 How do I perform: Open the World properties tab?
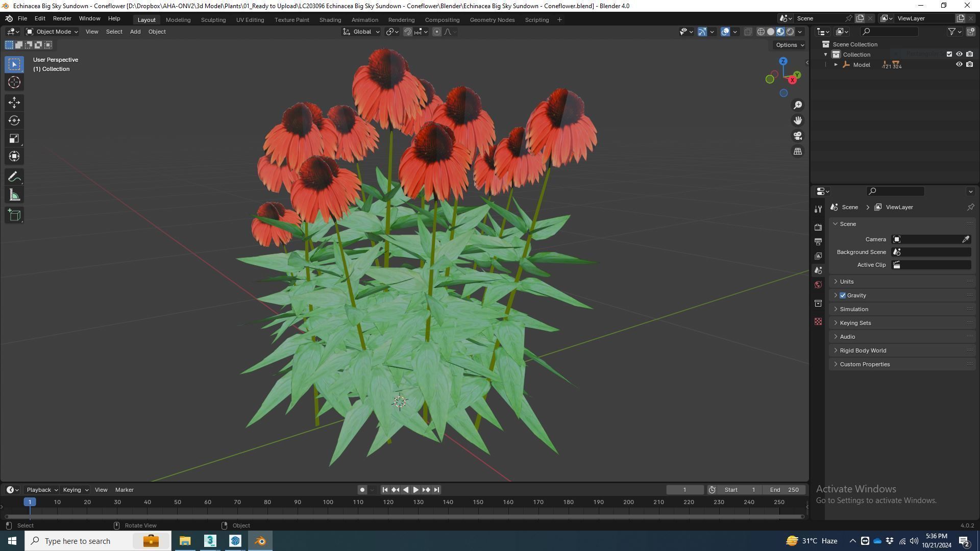click(x=818, y=285)
